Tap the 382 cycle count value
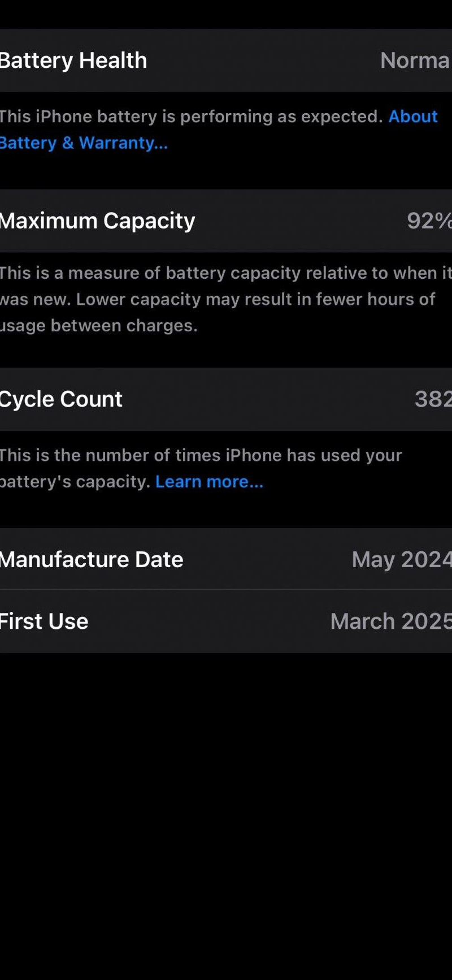Screen dimensions: 452x980 pyautogui.click(x=432, y=399)
